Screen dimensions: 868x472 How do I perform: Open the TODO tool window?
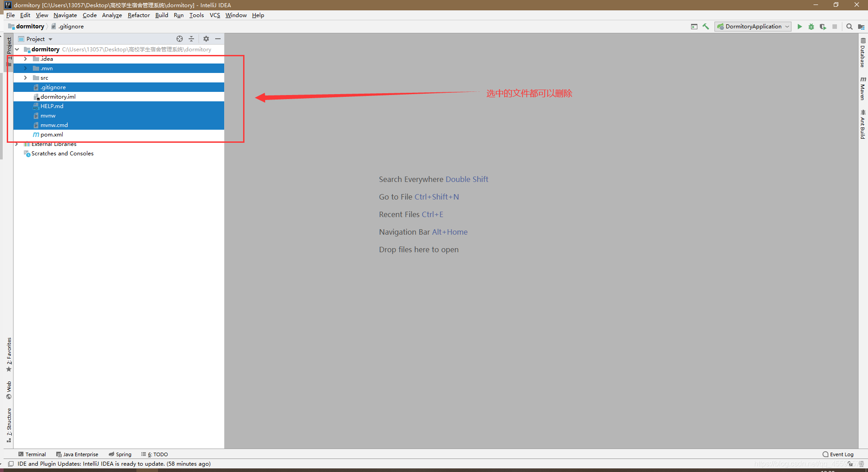point(154,454)
